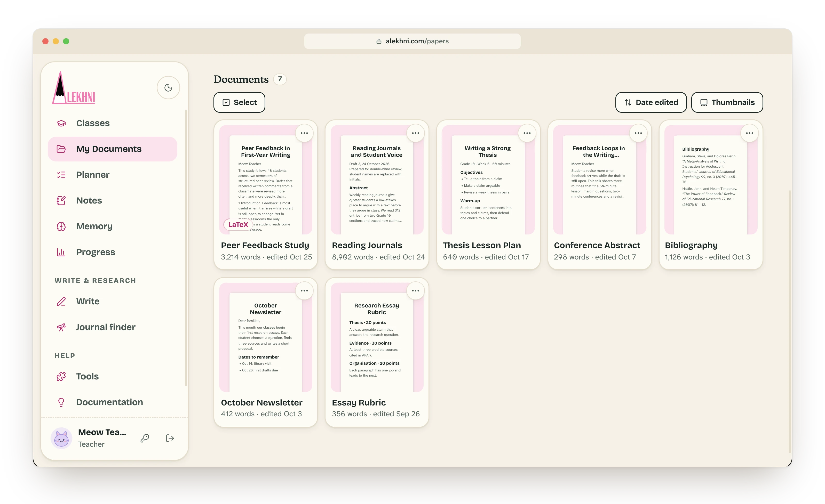This screenshot has width=825, height=504.
Task: Click the Tools puzzle piece icon
Action: click(x=61, y=377)
